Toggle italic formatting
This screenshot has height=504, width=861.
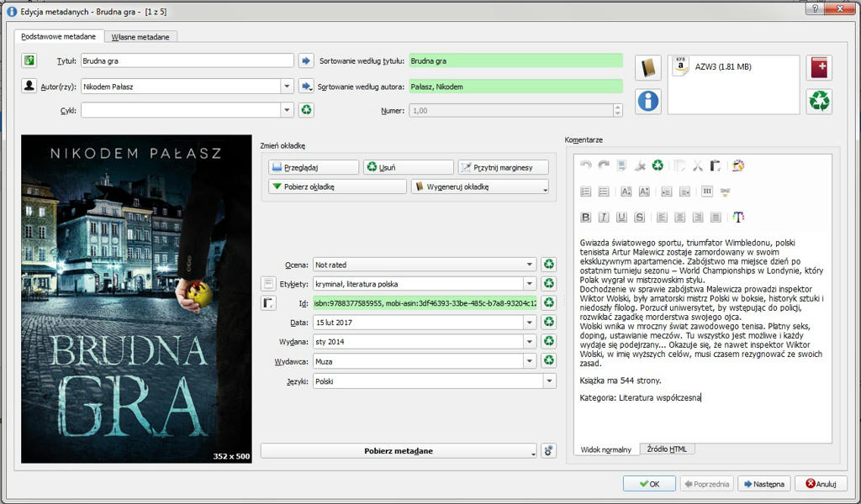click(x=604, y=218)
